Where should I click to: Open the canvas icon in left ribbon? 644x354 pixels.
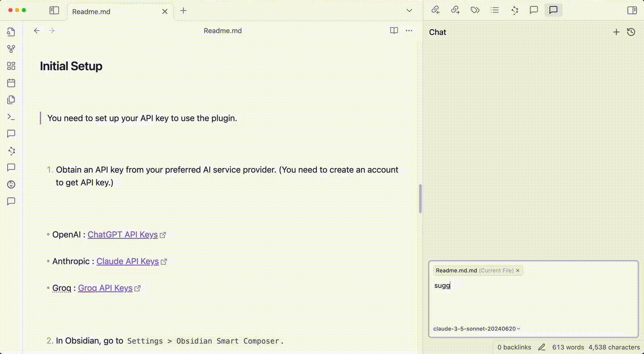point(11,66)
